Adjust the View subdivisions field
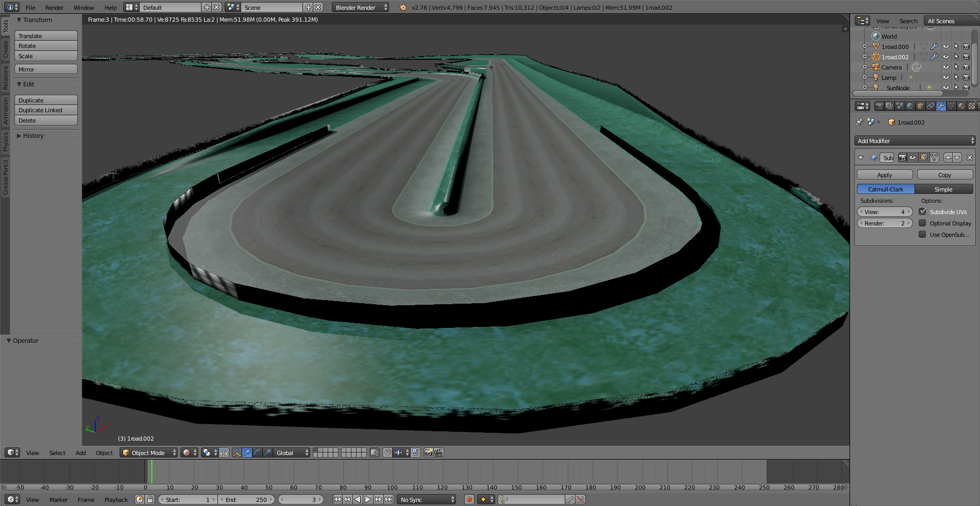Screen dimensions: 980x506 click(x=885, y=212)
